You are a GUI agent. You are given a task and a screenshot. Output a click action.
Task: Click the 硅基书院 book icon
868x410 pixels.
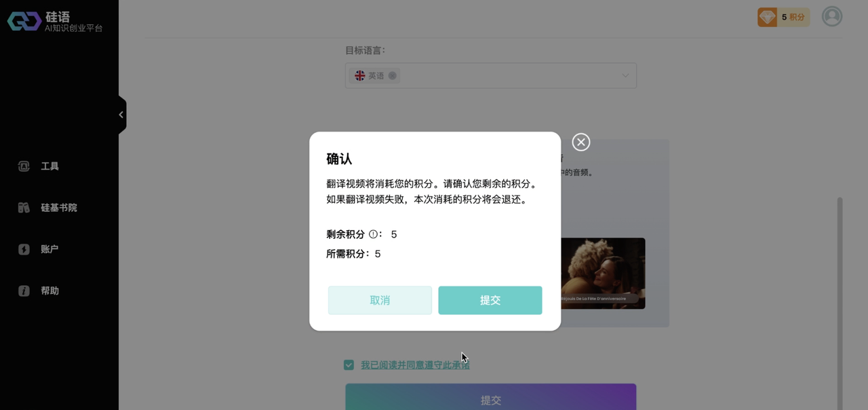click(24, 208)
